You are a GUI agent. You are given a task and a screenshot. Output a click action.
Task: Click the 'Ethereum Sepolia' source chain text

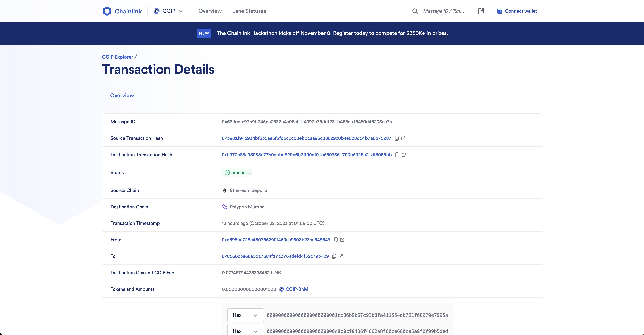[248, 190]
